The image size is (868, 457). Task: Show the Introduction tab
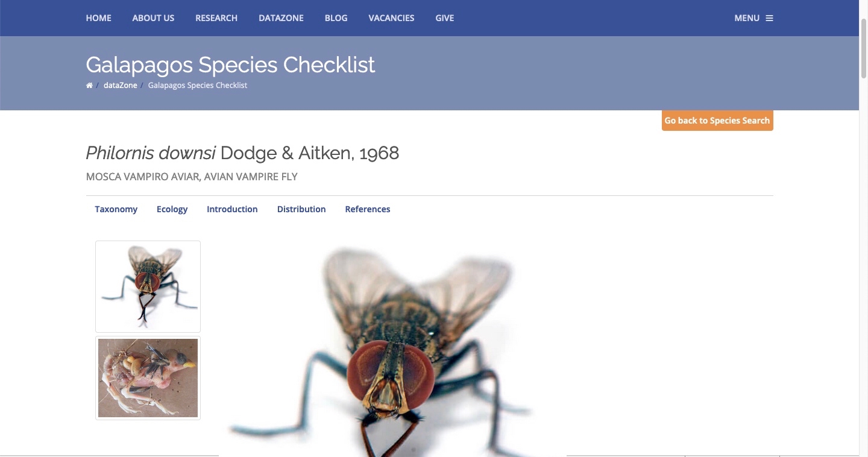(x=232, y=209)
